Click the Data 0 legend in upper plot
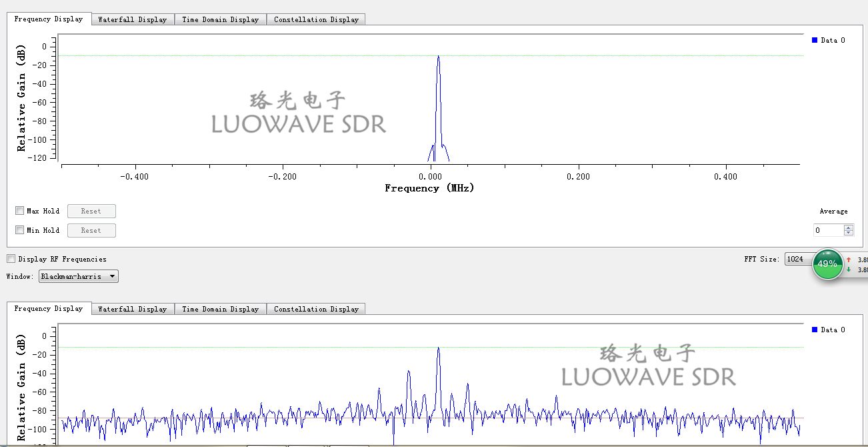This screenshot has width=868, height=447. [x=829, y=40]
